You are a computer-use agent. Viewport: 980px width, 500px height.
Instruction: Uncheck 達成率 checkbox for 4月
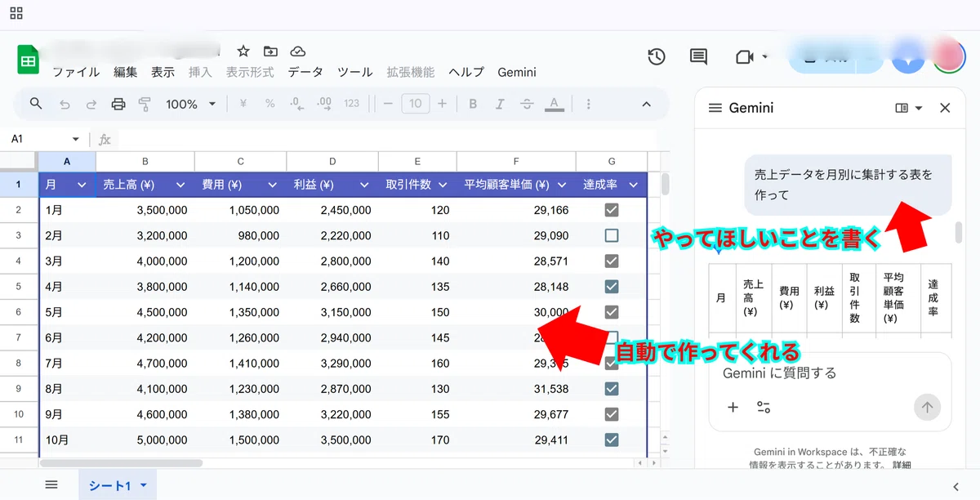click(x=612, y=287)
